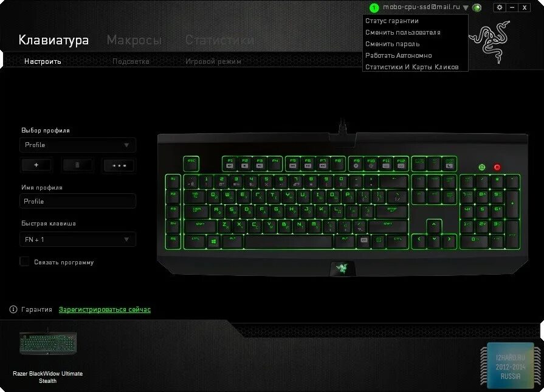
Task: Enable the Связать программу checkbox
Action: tap(25, 261)
